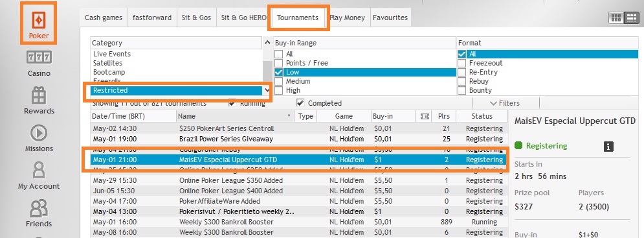Check the High buy-in range box
Viewport: 644px width, 238px height.
(279, 90)
